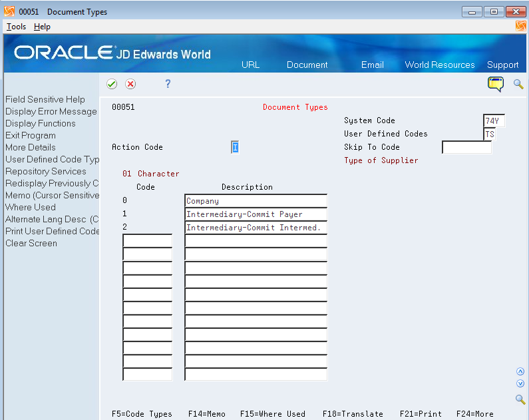Select Where Used in sidebar
Image resolution: width=529 pixels, height=420 pixels.
click(31, 207)
